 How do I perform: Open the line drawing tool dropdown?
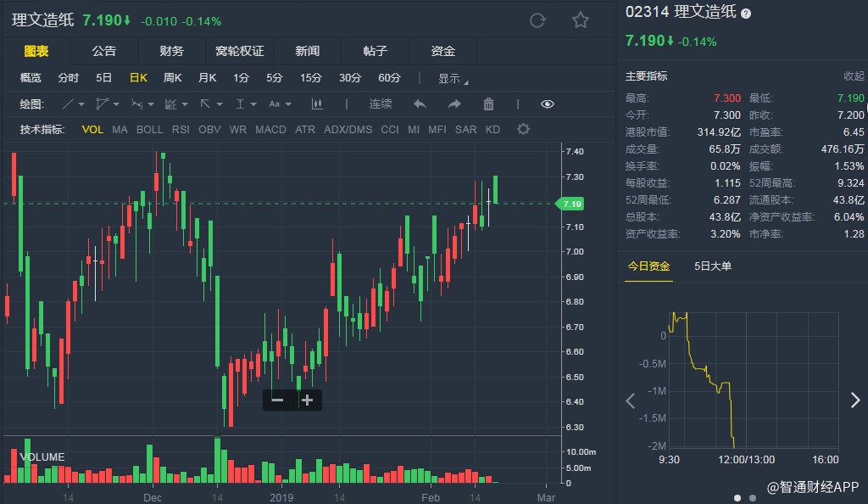(x=75, y=104)
